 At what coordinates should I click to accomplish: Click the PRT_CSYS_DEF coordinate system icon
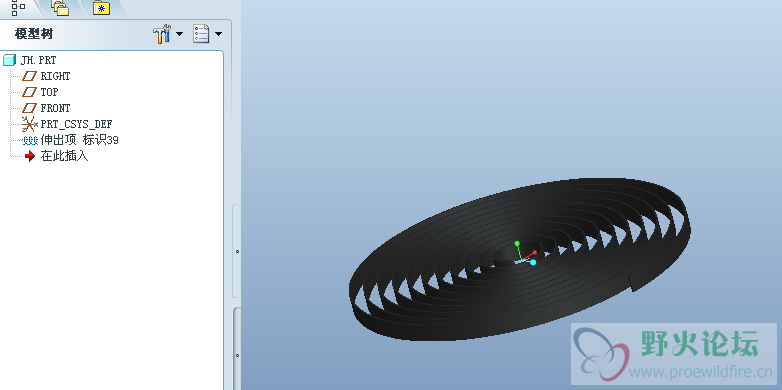(x=30, y=124)
